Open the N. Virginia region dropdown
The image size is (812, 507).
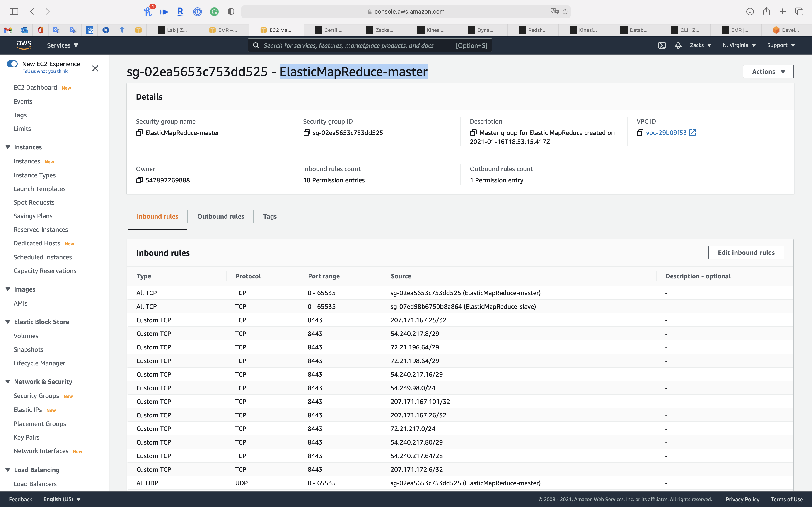[739, 45]
